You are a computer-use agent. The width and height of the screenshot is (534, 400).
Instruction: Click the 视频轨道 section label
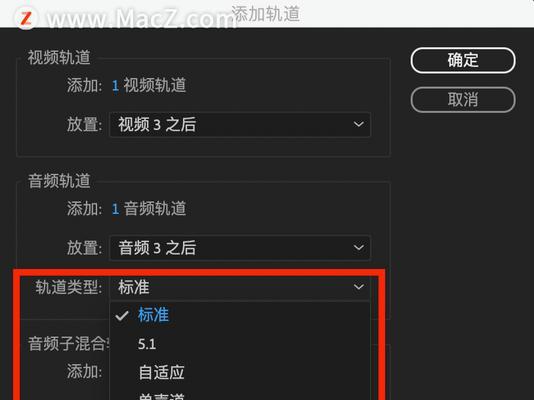coord(59,57)
